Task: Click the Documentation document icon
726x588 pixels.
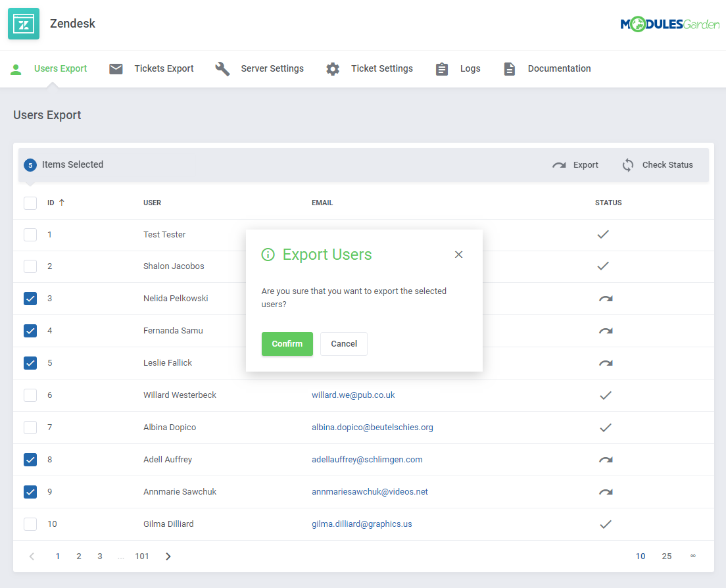Action: pyautogui.click(x=509, y=68)
